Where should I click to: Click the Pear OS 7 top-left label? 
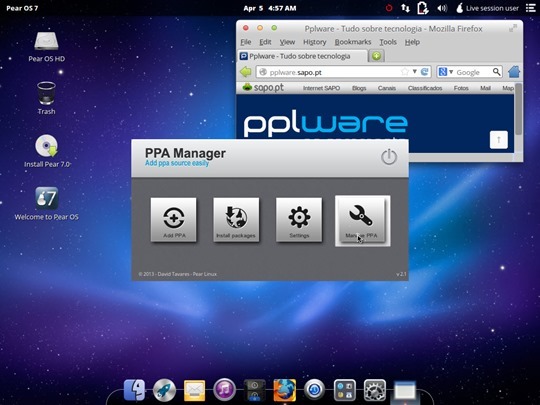coord(22,8)
